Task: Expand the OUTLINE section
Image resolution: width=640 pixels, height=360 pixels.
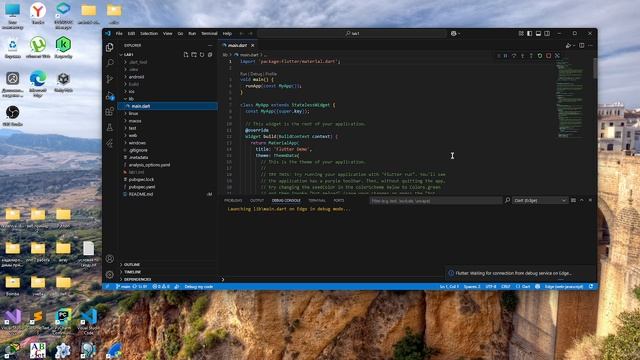Action: click(x=167, y=264)
